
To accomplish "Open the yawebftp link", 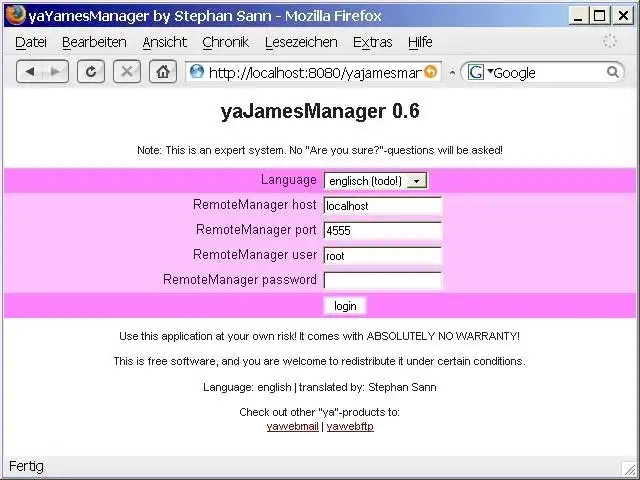I will [x=350, y=427].
